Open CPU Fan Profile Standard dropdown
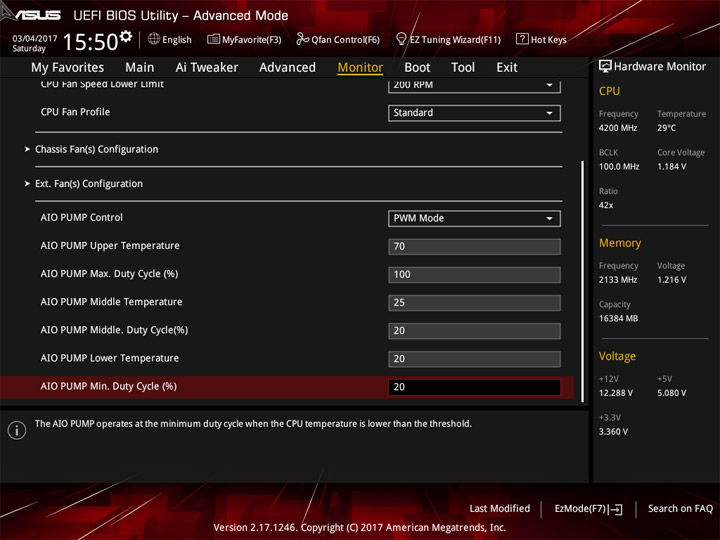Image resolution: width=720 pixels, height=540 pixels. [x=474, y=113]
